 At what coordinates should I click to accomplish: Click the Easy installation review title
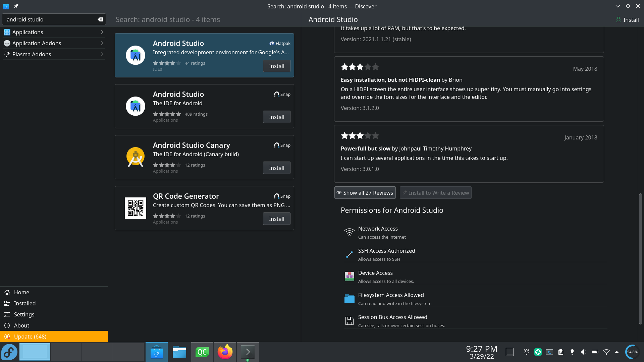click(390, 80)
